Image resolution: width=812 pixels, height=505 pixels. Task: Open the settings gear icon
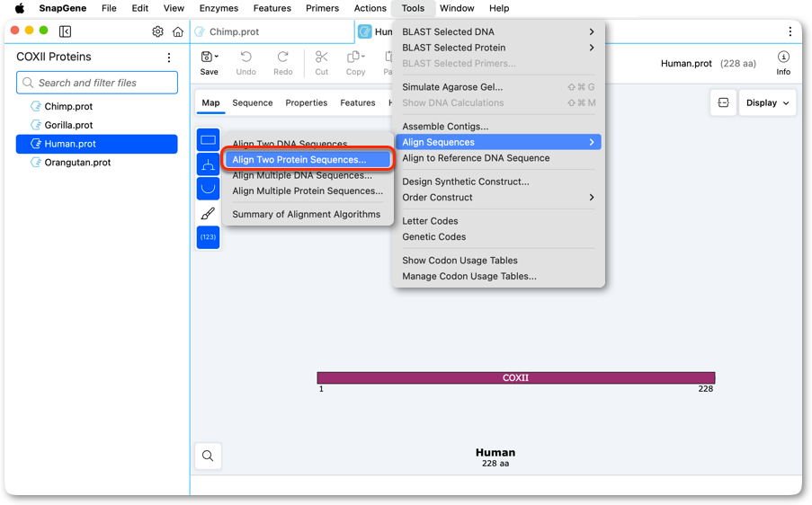(x=158, y=31)
